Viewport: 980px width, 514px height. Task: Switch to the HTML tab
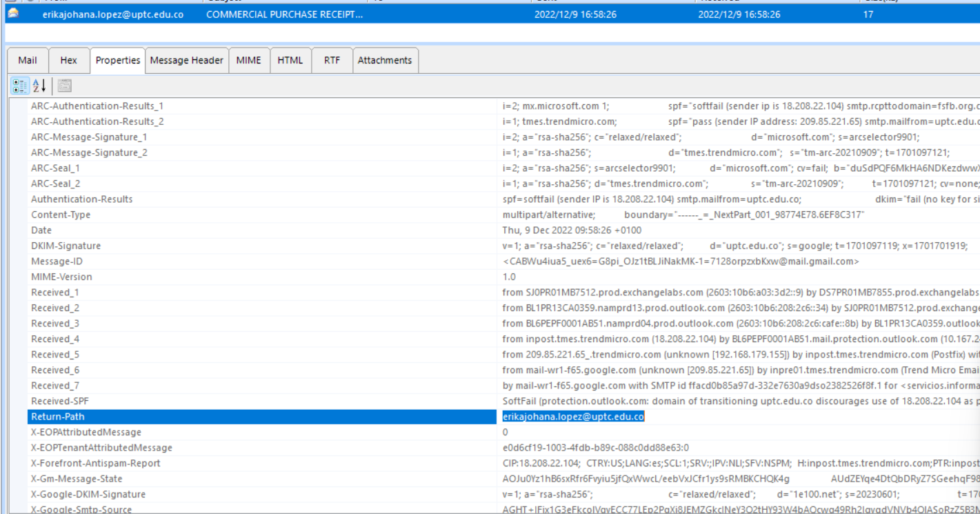pos(290,60)
